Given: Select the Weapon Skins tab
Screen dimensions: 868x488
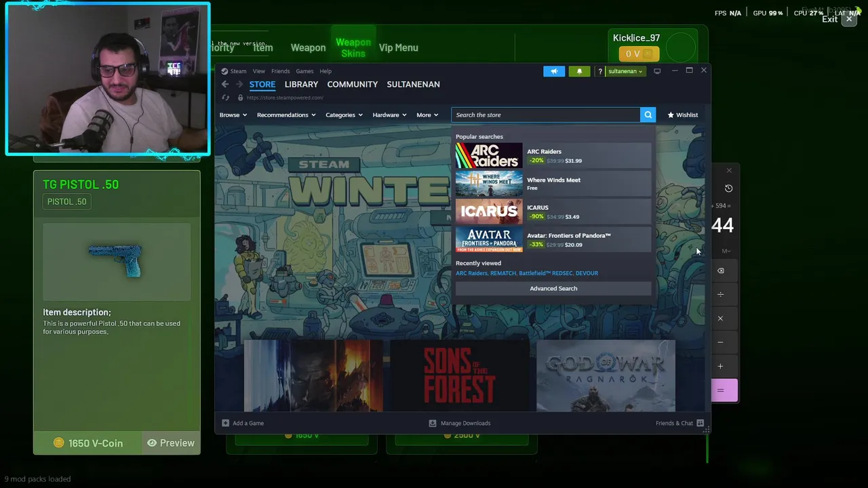Looking at the screenshot, I should click(x=353, y=48).
